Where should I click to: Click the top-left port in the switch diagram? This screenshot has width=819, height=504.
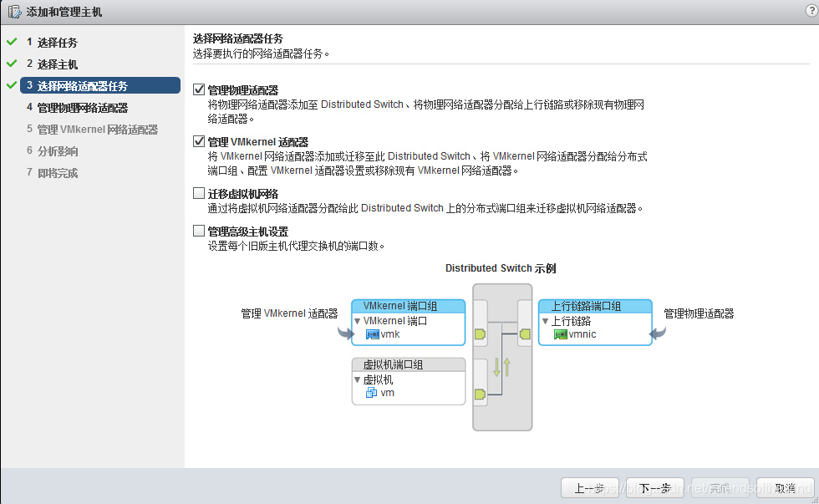(480, 334)
